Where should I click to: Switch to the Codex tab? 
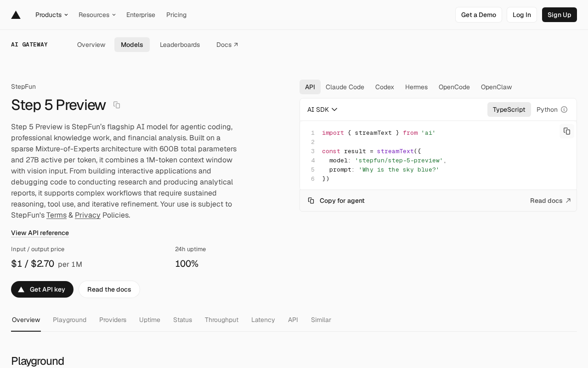click(x=384, y=87)
